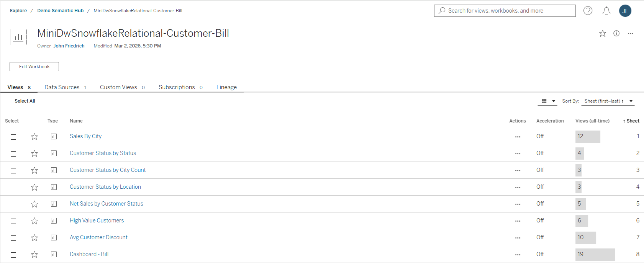This screenshot has width=644, height=263.
Task: Open the JF user profile avatar
Action: (625, 11)
